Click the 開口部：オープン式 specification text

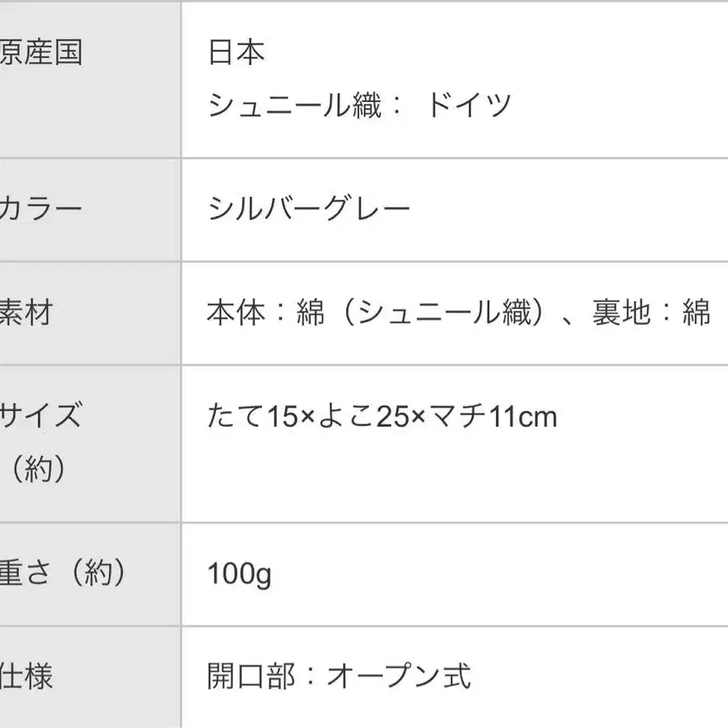(x=339, y=676)
